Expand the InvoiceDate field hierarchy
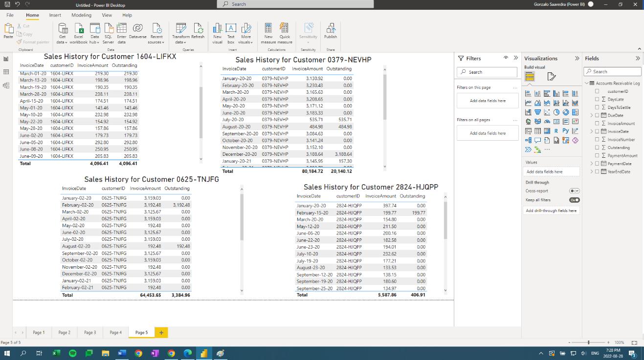 592,131
